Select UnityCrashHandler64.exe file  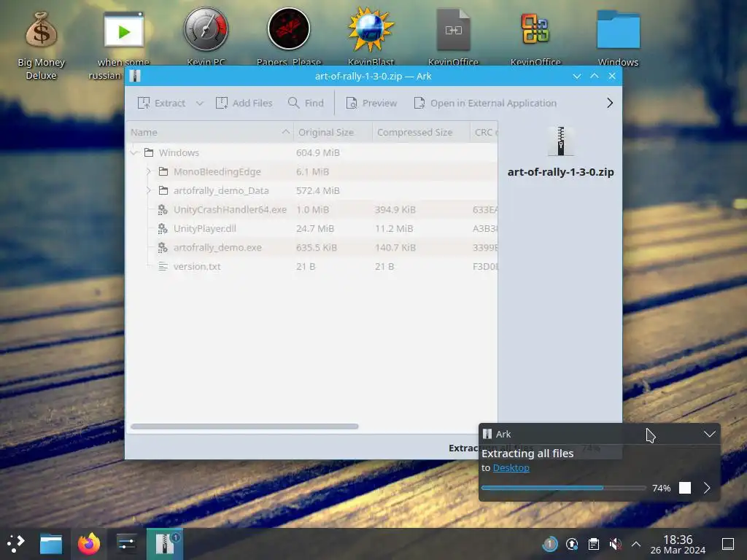coord(312,209)
